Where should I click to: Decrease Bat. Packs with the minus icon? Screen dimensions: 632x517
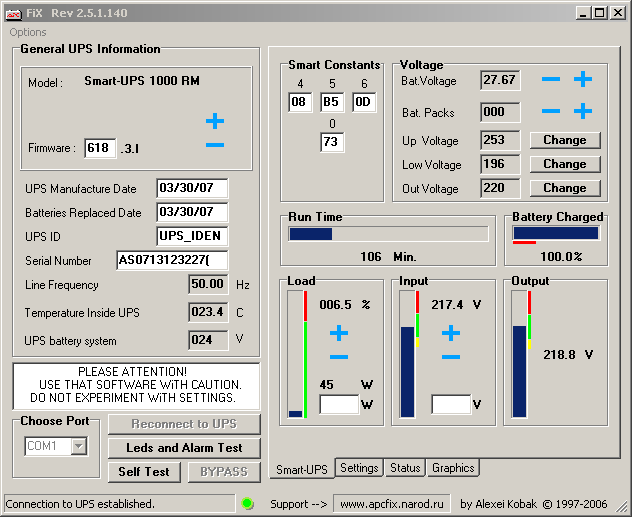(551, 111)
